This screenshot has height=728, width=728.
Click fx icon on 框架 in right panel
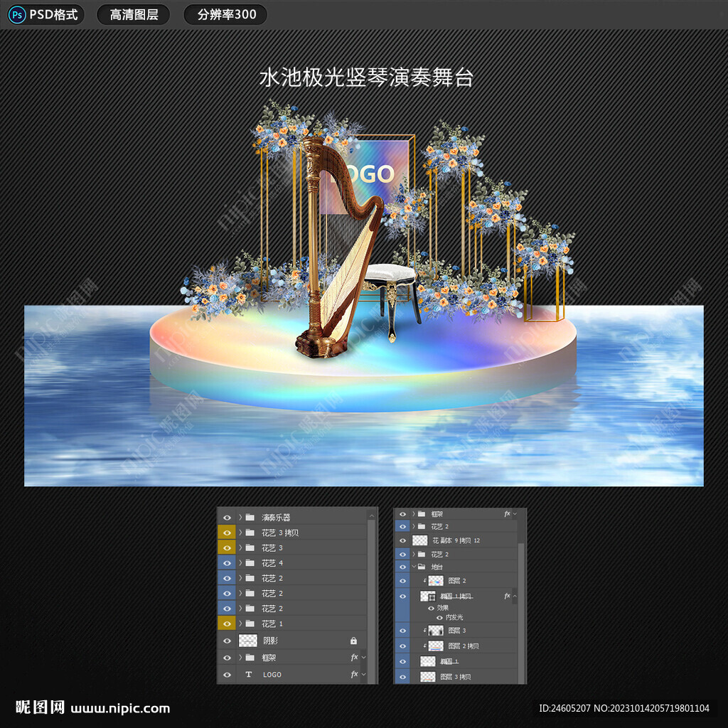[507, 514]
